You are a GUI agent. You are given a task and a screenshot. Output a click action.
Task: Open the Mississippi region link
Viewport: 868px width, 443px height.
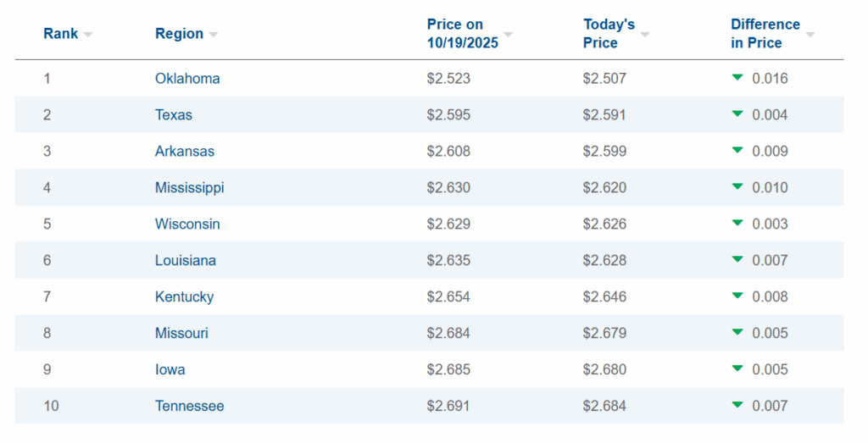[x=190, y=188]
